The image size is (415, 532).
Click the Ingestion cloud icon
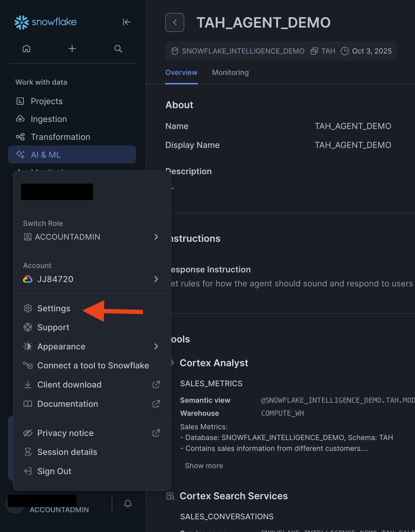(x=20, y=119)
